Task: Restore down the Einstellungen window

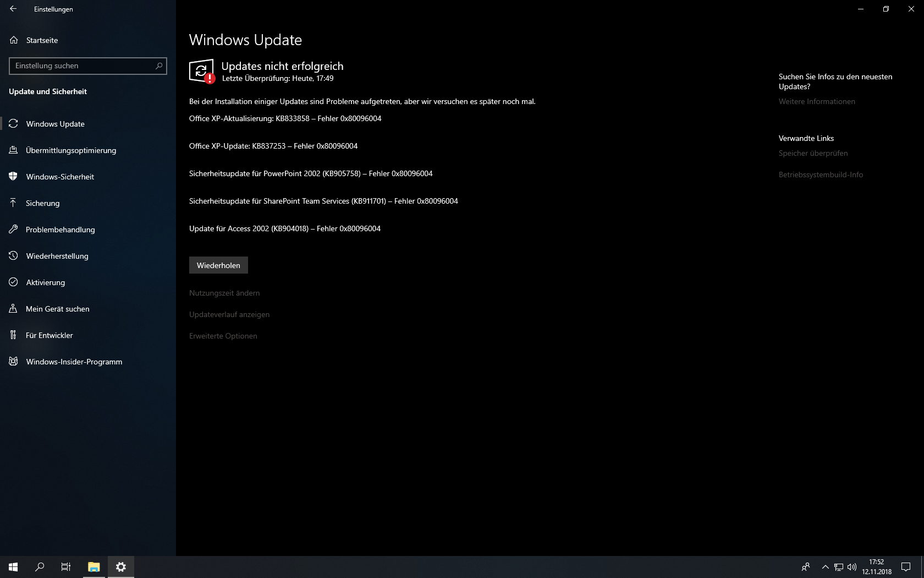Action: (x=886, y=9)
